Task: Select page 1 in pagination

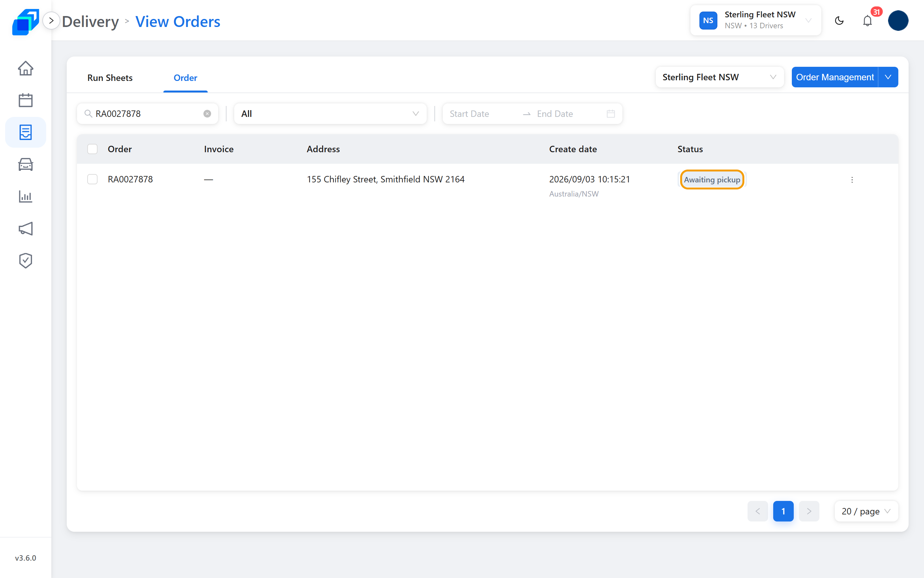Action: click(x=783, y=511)
